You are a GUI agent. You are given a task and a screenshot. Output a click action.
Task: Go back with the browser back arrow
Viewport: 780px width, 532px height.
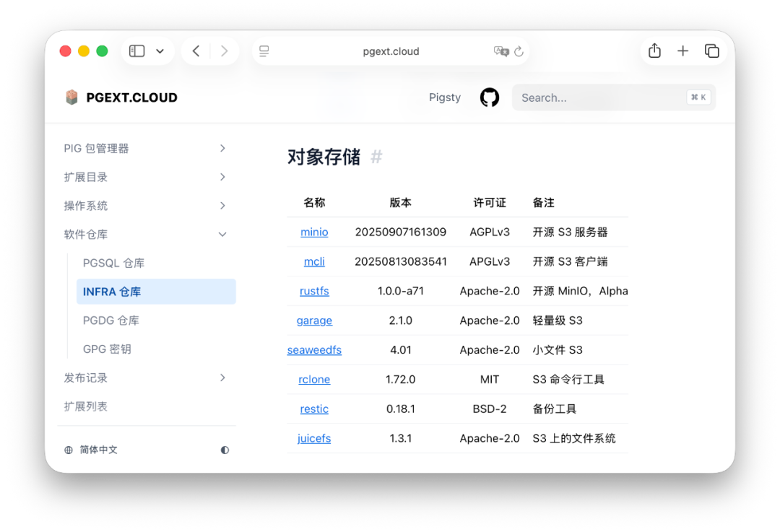pyautogui.click(x=196, y=51)
